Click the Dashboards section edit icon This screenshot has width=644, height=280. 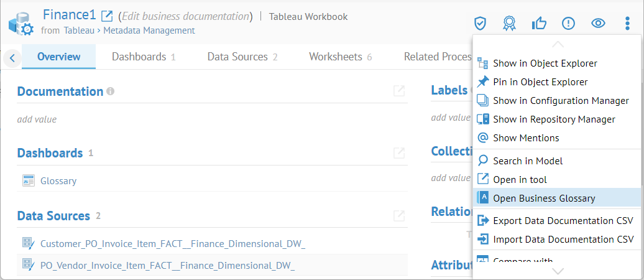click(399, 153)
